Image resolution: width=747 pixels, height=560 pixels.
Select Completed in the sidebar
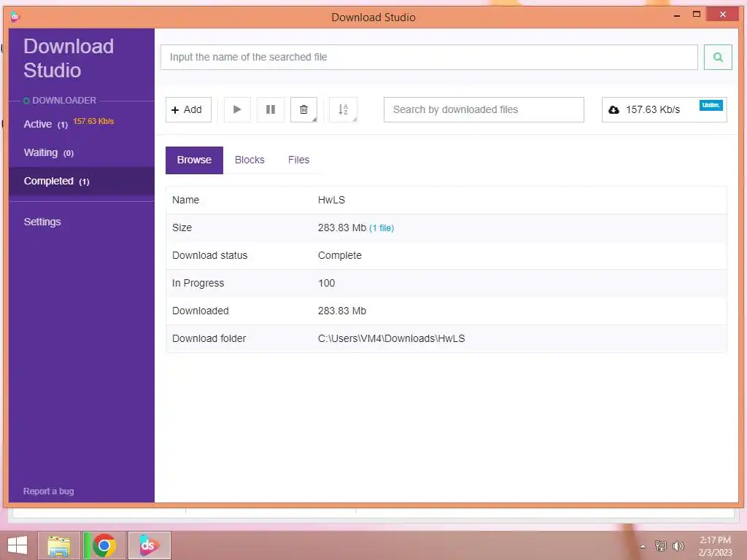82,181
